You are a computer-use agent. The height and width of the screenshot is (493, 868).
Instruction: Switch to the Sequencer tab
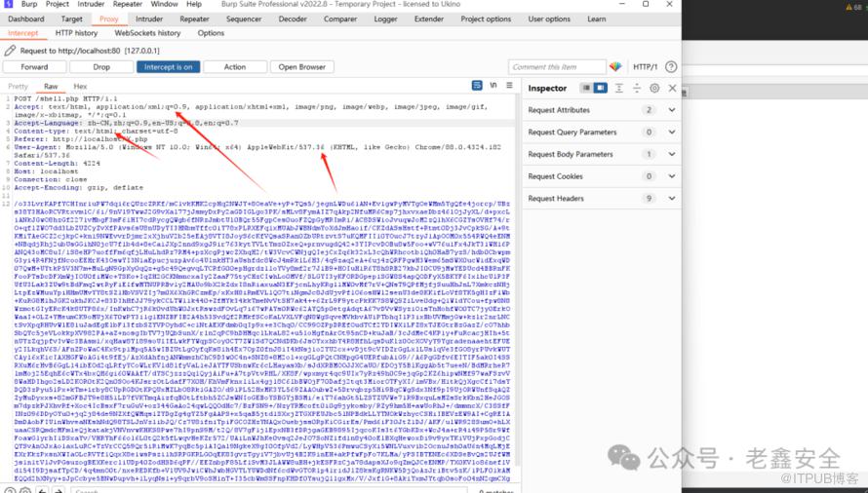tap(244, 19)
